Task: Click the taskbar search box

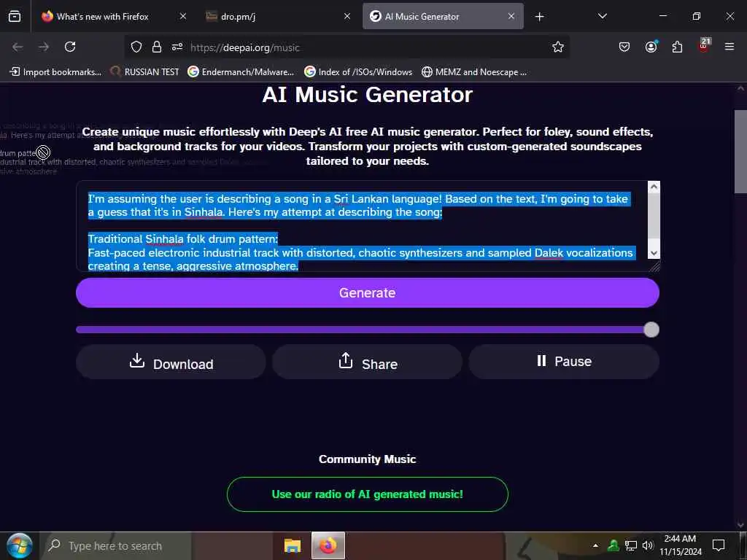Action: pos(115,545)
